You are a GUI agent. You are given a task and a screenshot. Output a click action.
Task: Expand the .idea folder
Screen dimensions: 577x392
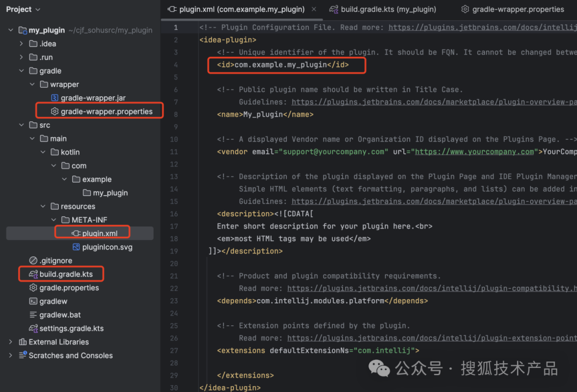(x=21, y=44)
